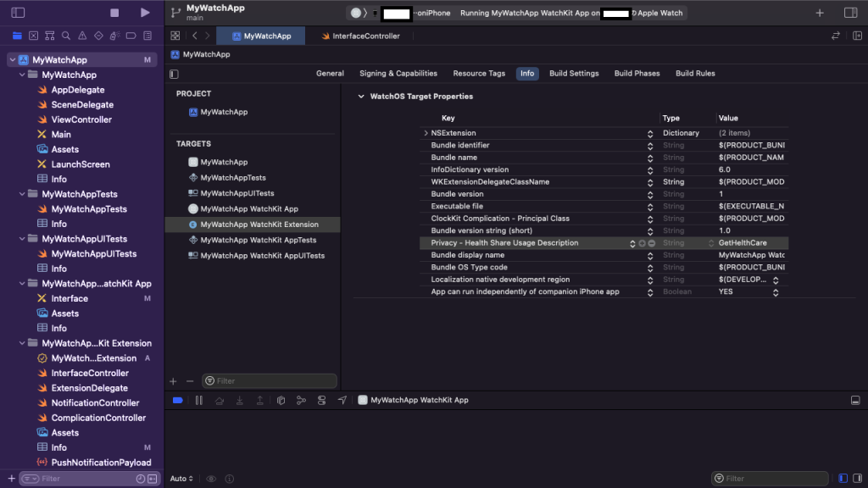The image size is (868, 488).
Task: Add a row after Health Share Usage Description
Action: [642, 243]
